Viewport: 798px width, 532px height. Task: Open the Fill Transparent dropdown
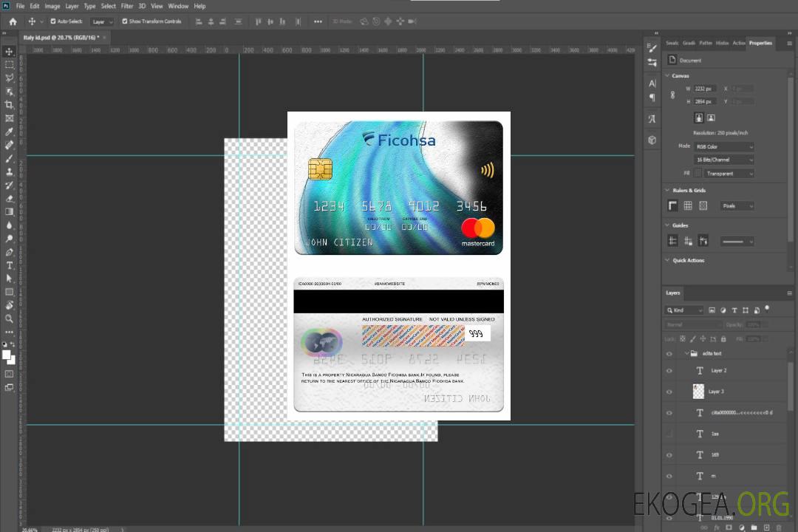tap(729, 174)
